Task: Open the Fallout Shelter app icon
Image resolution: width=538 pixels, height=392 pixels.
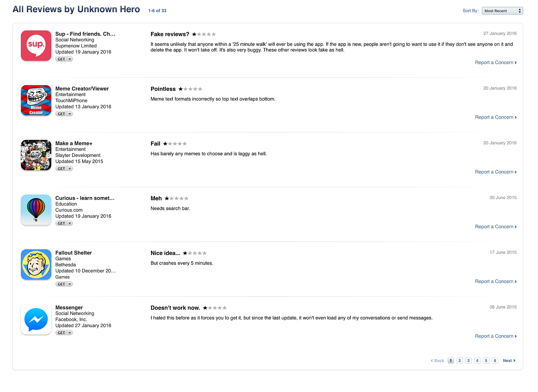Action: pos(36,265)
